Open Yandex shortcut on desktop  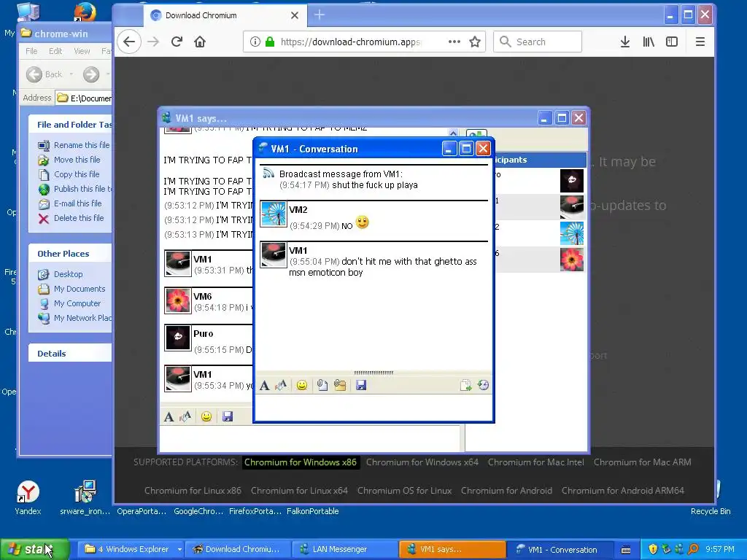(x=28, y=497)
